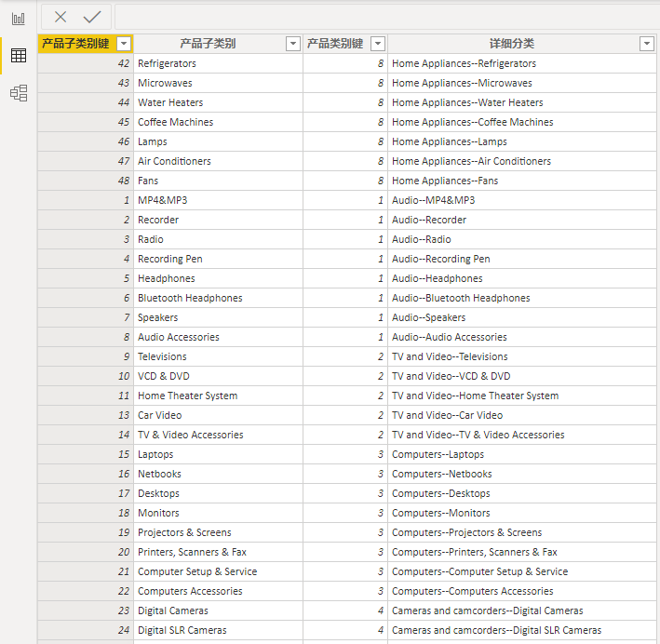This screenshot has height=644, width=660.
Task: Select the Computers--Laptops detail cell
Action: click(x=438, y=454)
